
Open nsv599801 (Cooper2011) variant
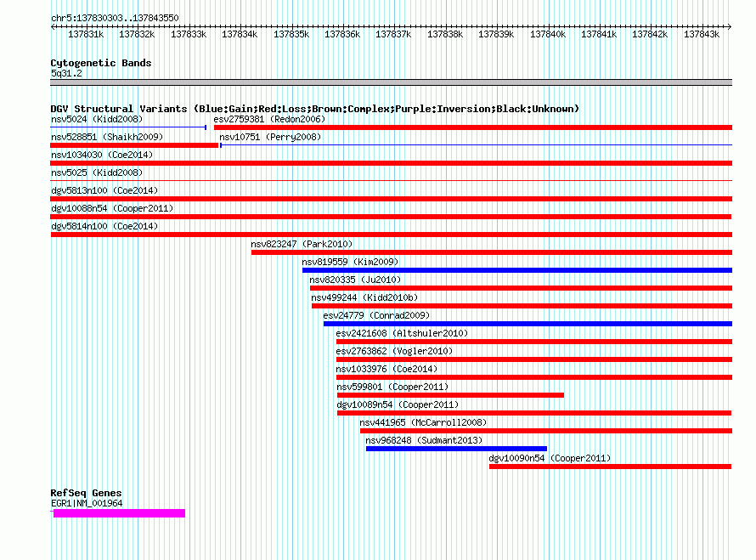(392, 387)
